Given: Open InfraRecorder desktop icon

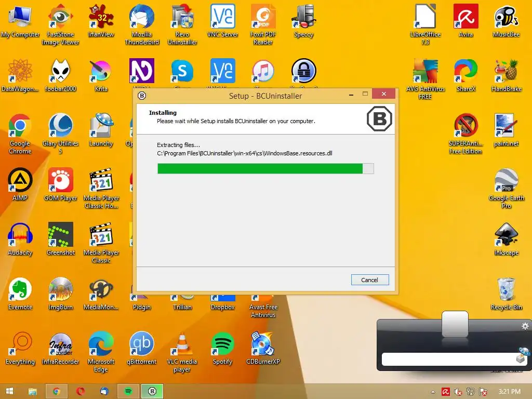Looking at the screenshot, I should pos(60,349).
